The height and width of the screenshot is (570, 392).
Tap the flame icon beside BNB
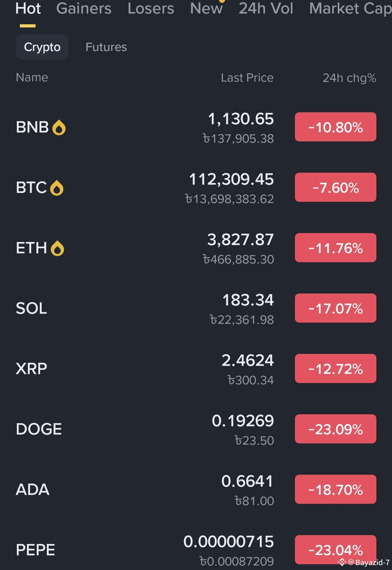coord(59,128)
